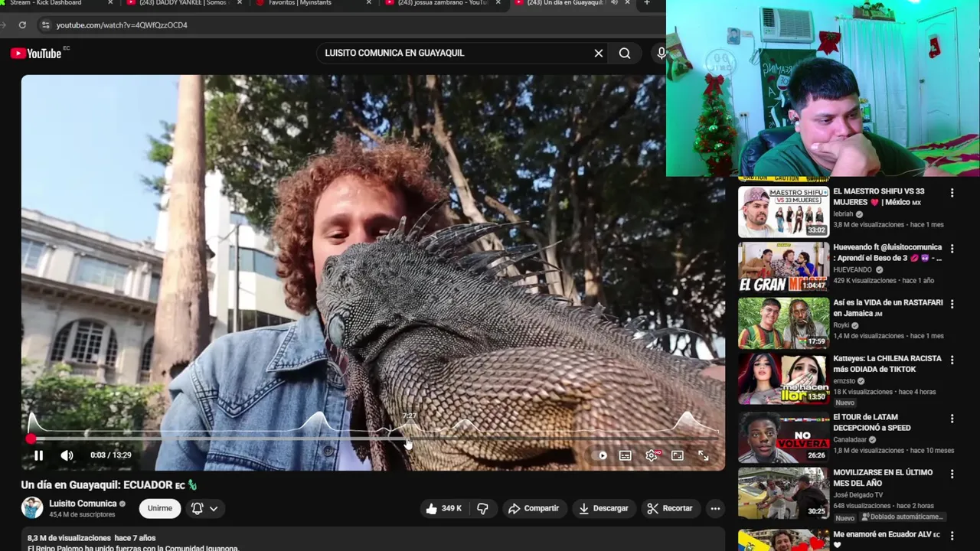This screenshot has height=551, width=980.
Task: Like the video with thumbs up
Action: pos(443,508)
